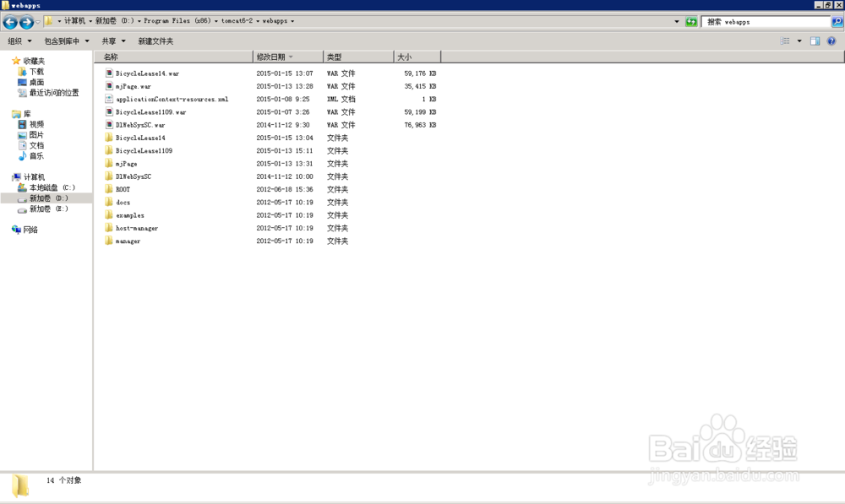The image size is (845, 504).
Task: Expand dropdown after webapps breadcrumb
Action: (292, 21)
